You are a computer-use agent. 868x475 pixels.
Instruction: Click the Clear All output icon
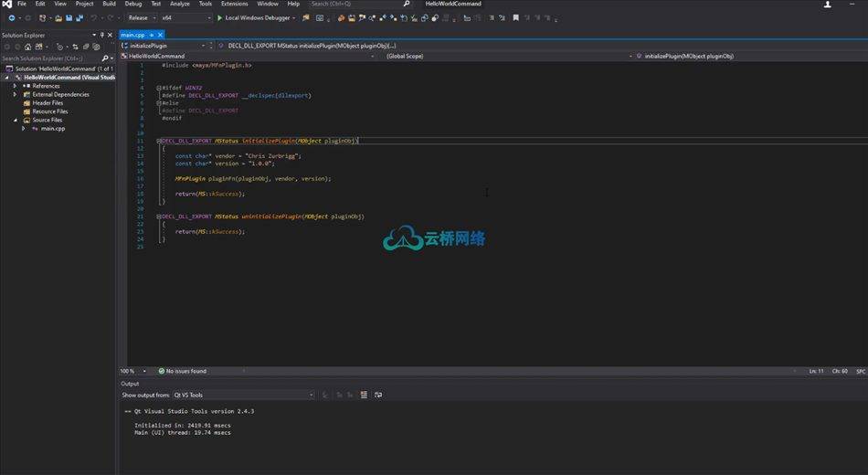pyautogui.click(x=364, y=395)
